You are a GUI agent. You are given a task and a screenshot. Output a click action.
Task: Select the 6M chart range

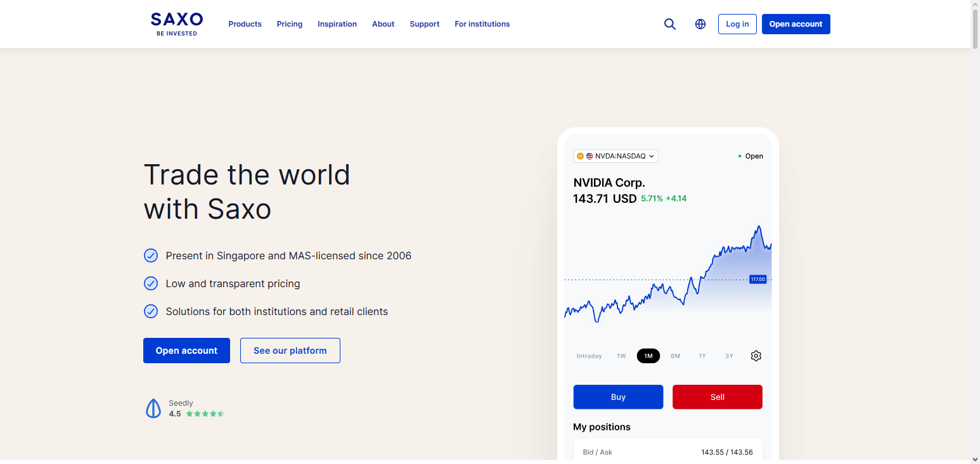(675, 356)
